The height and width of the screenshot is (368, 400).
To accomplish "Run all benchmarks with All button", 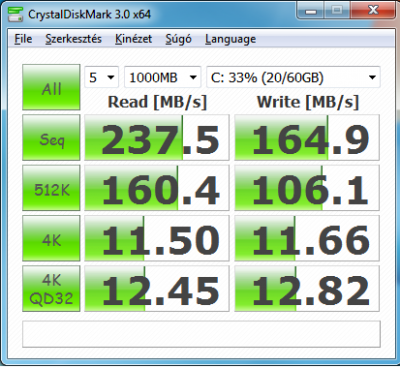I will (x=51, y=87).
